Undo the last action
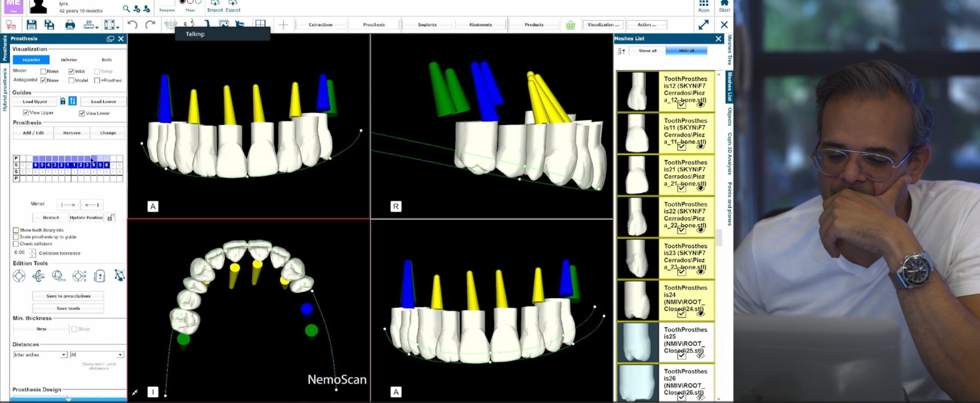 [132, 25]
